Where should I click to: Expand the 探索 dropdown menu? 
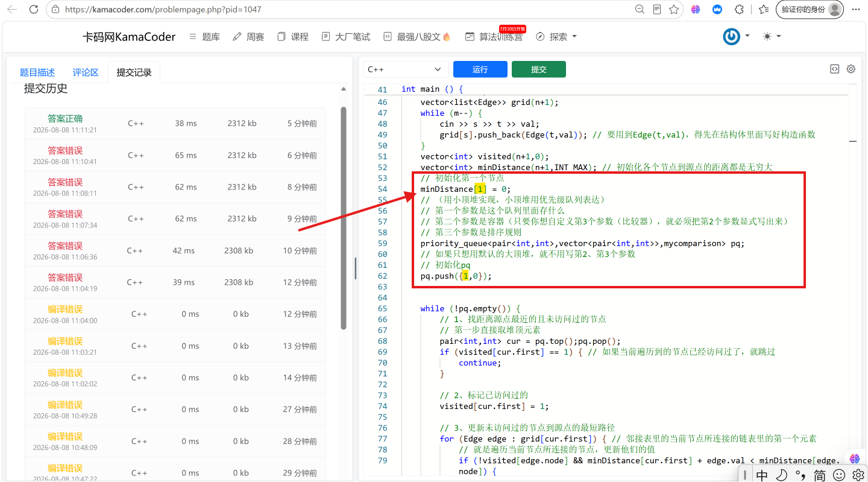pos(556,37)
